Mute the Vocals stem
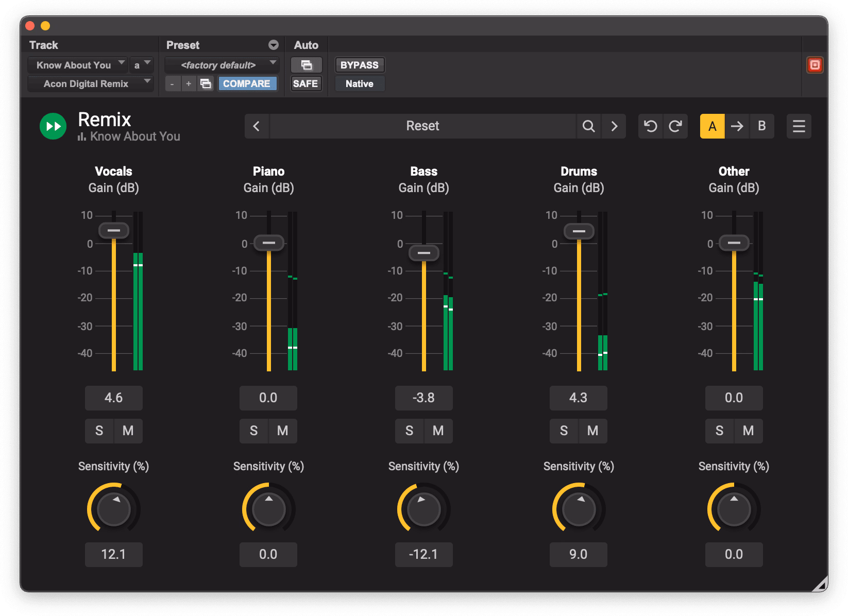The image size is (848, 616). coord(128,431)
